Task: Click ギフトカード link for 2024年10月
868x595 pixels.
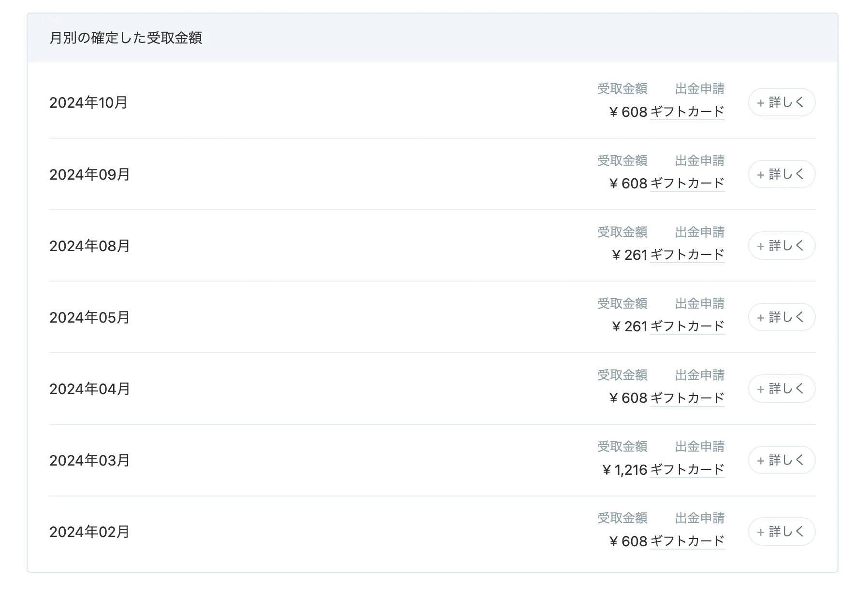Action: click(x=687, y=112)
